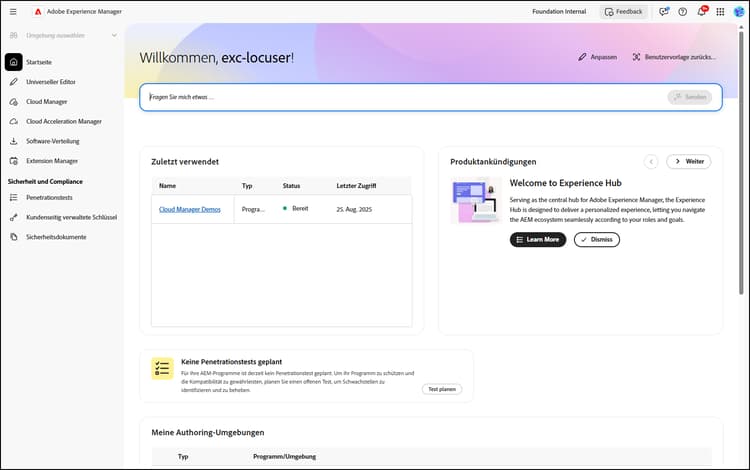Click the Penetrationstests list icon

(13, 197)
